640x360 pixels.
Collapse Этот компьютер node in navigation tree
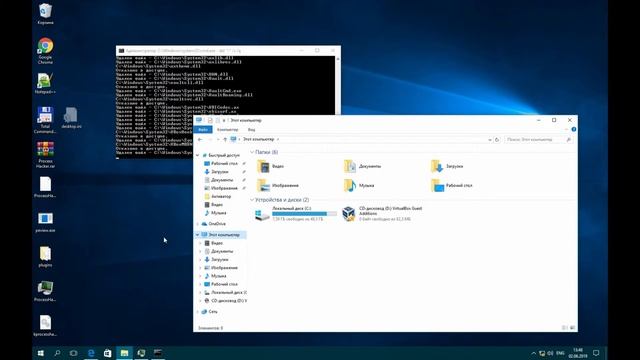(x=198, y=235)
